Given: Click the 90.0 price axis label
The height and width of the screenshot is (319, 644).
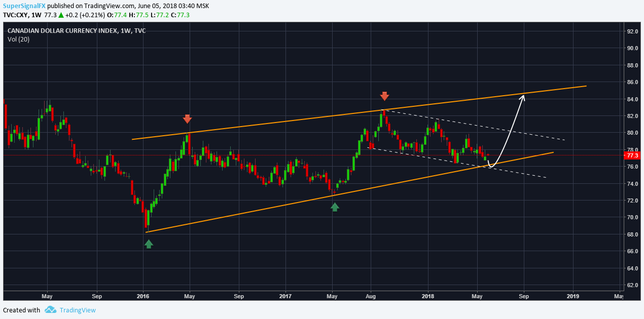Looking at the screenshot, I should pos(633,48).
